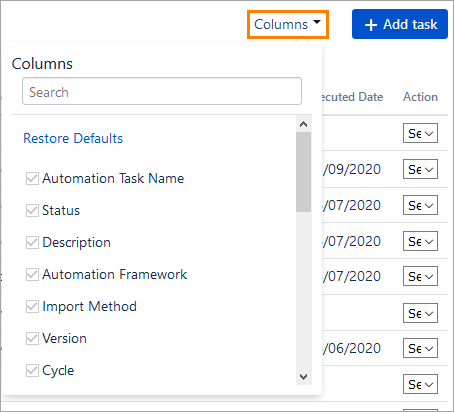Click the Add task button

point(400,24)
